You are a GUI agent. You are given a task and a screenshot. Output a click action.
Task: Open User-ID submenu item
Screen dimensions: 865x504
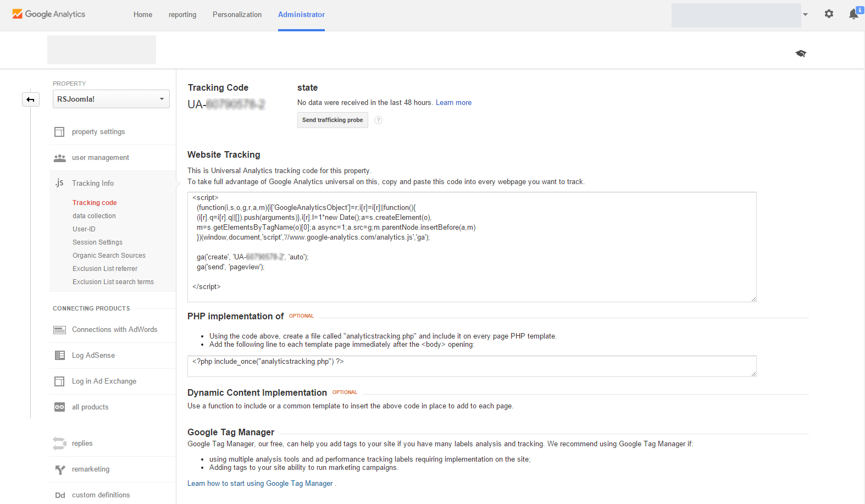pos(84,229)
